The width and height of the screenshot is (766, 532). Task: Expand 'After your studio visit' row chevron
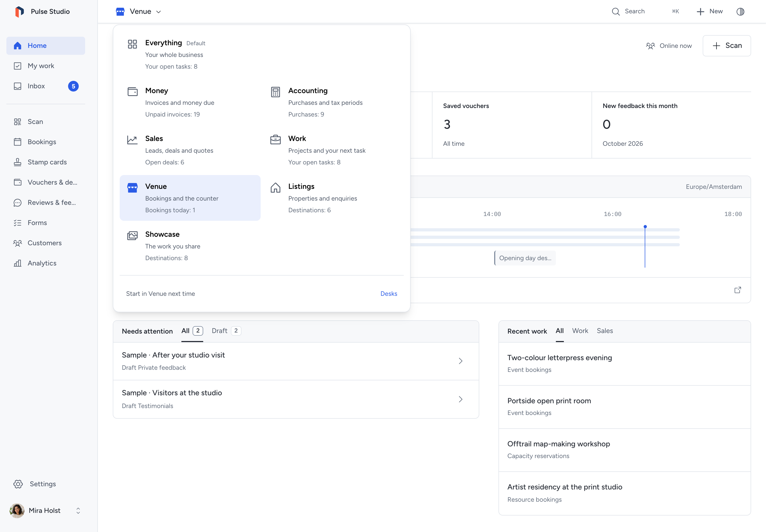tap(461, 361)
